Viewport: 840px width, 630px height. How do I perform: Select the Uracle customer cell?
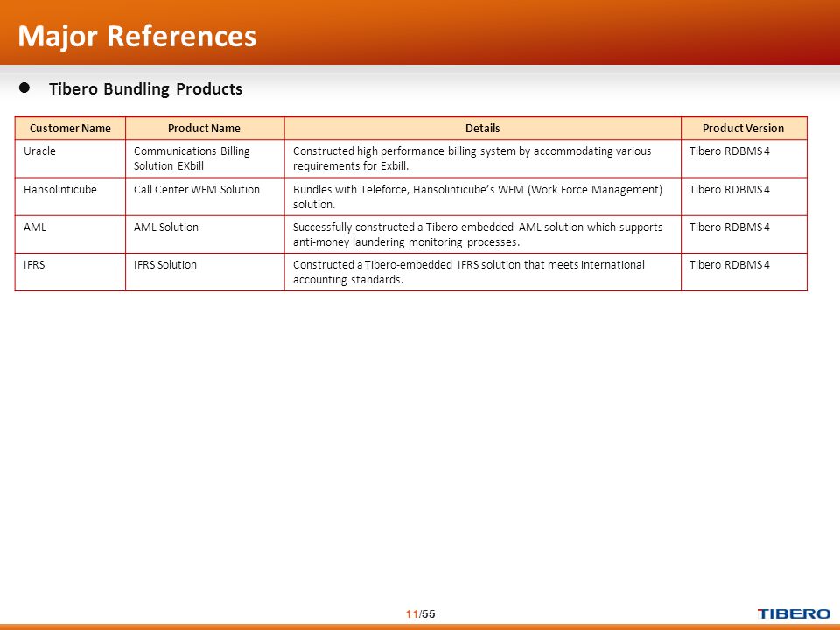point(70,158)
